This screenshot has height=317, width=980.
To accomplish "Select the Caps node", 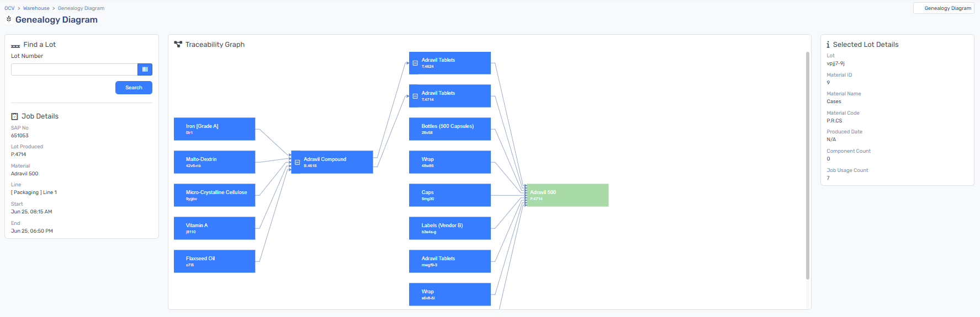I will point(450,195).
